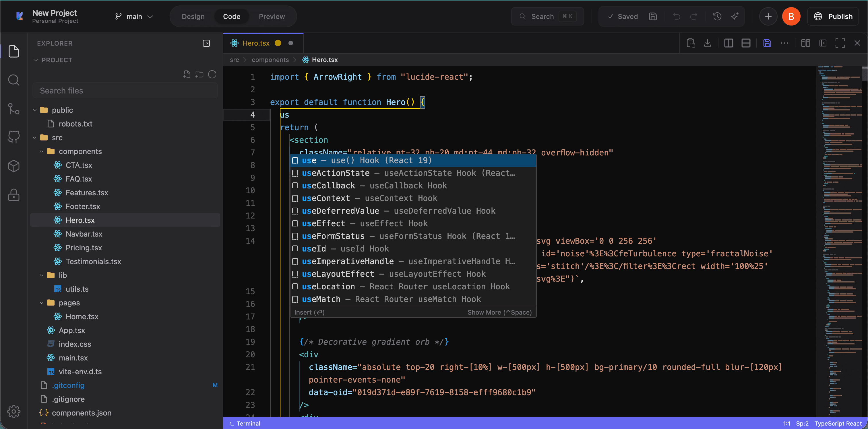
Task: Click the Publish button
Action: tap(833, 17)
